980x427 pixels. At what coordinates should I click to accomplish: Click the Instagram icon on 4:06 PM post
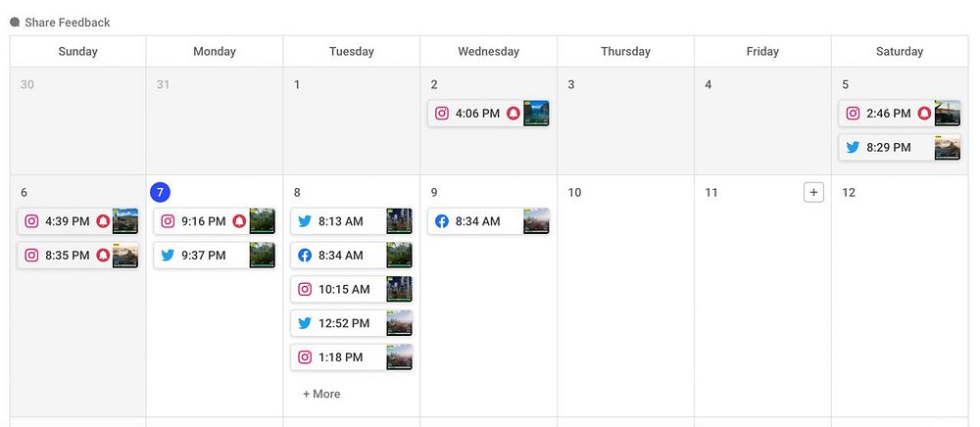pyautogui.click(x=442, y=114)
